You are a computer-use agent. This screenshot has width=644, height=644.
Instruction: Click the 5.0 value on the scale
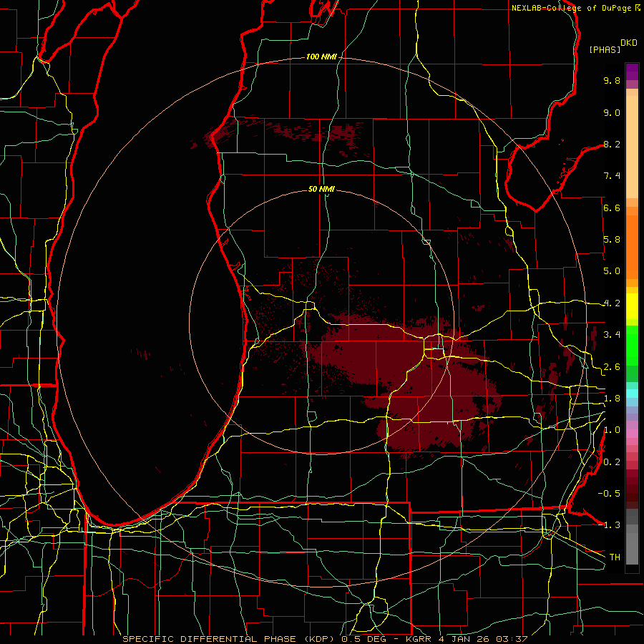point(612,271)
